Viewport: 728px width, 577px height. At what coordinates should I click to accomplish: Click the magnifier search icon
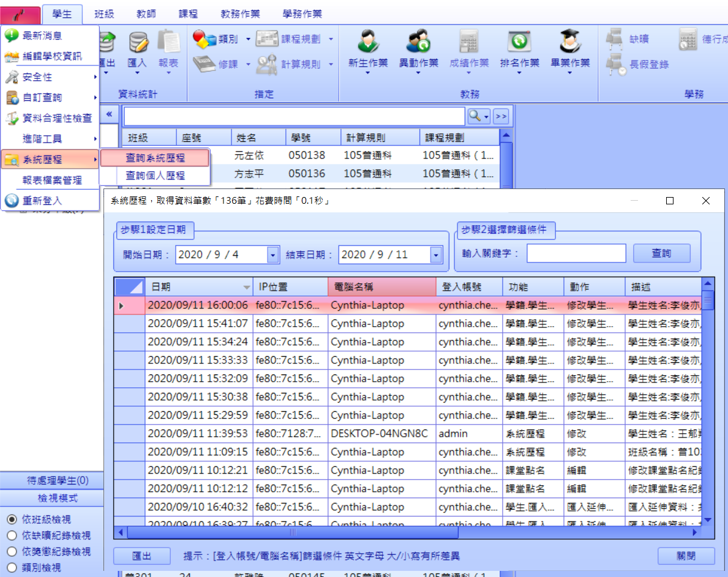click(x=475, y=116)
